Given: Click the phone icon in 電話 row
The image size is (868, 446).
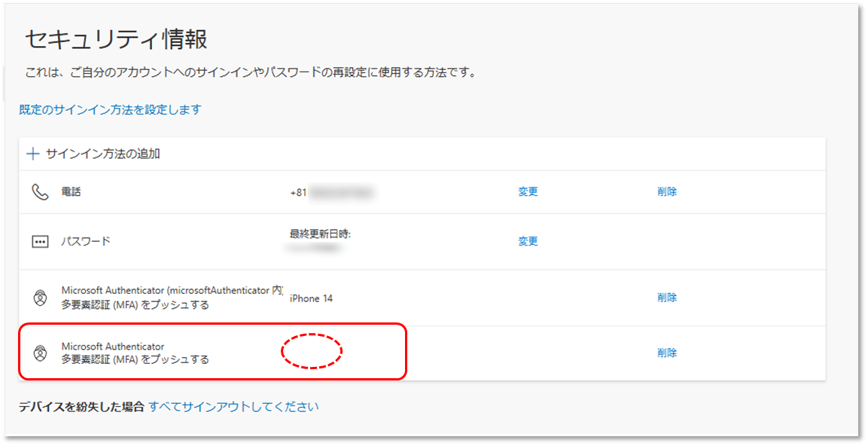Looking at the screenshot, I should click(x=40, y=191).
